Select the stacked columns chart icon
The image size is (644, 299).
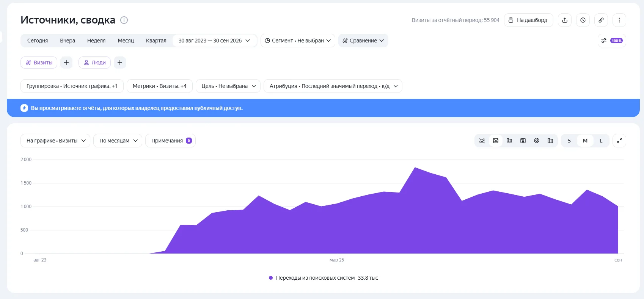[x=523, y=141]
